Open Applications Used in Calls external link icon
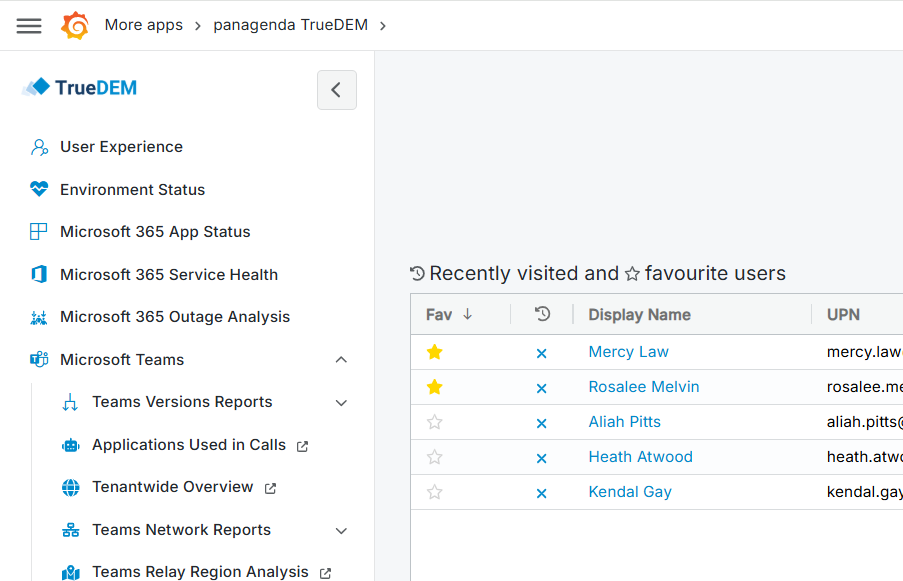Image resolution: width=903 pixels, height=581 pixels. point(302,446)
